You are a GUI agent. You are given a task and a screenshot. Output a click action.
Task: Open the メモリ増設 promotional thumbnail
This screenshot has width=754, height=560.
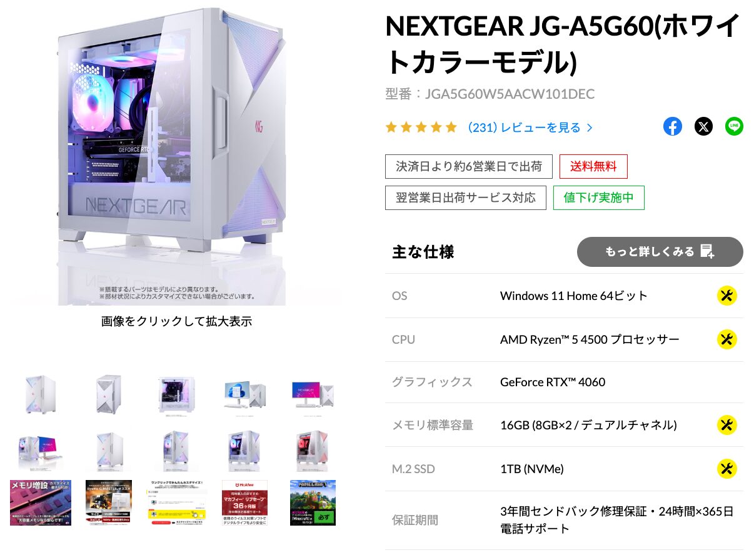pos(41,502)
